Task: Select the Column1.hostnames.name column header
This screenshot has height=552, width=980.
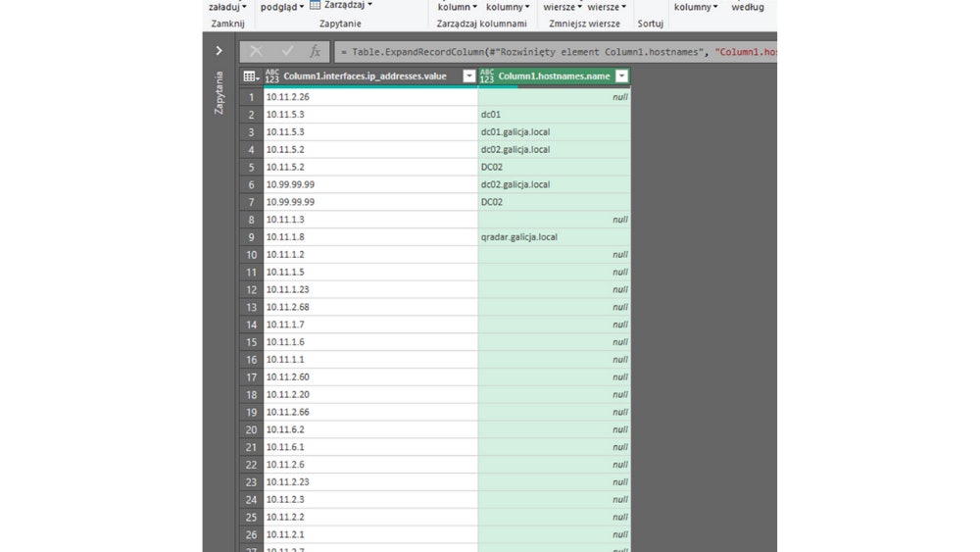Action: point(554,76)
